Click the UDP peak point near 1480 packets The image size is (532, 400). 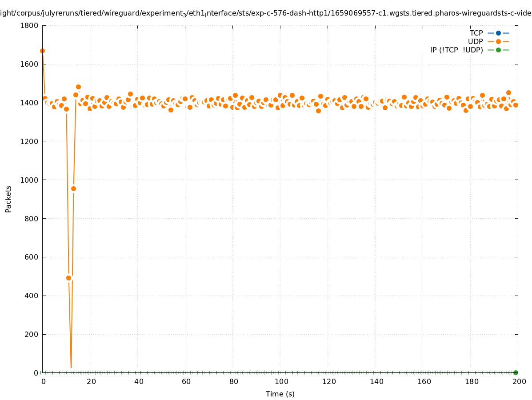tap(78, 87)
